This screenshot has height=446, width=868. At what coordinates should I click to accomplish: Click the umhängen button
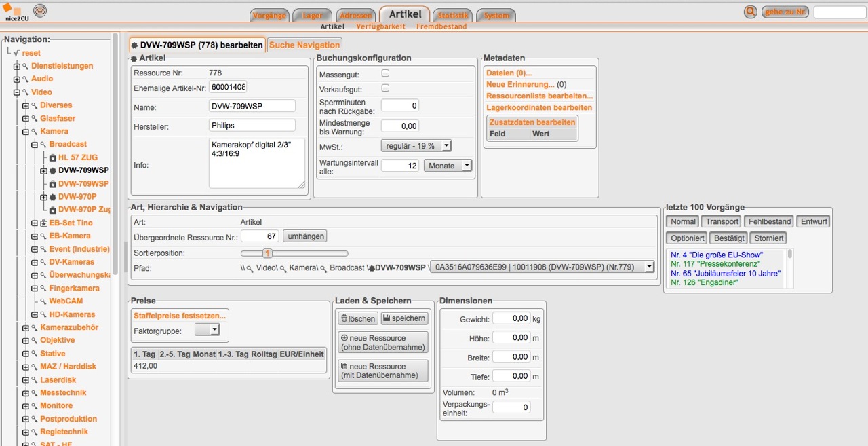click(x=304, y=236)
